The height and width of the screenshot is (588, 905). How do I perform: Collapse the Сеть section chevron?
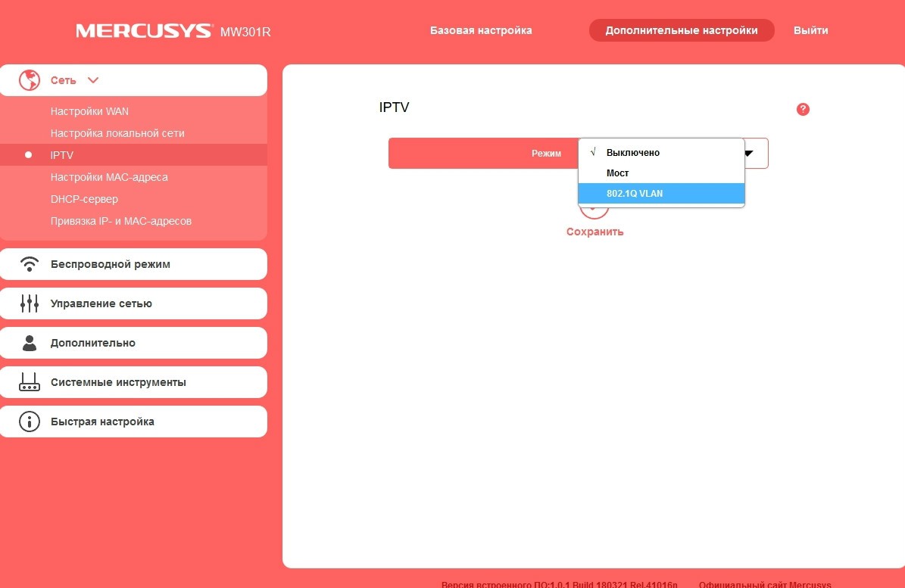pyautogui.click(x=93, y=80)
